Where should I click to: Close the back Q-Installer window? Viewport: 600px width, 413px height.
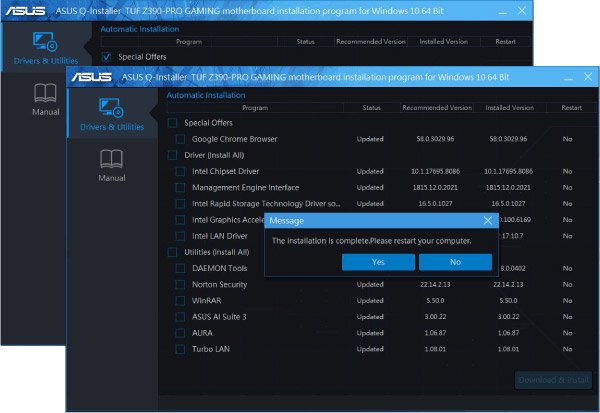coord(522,11)
